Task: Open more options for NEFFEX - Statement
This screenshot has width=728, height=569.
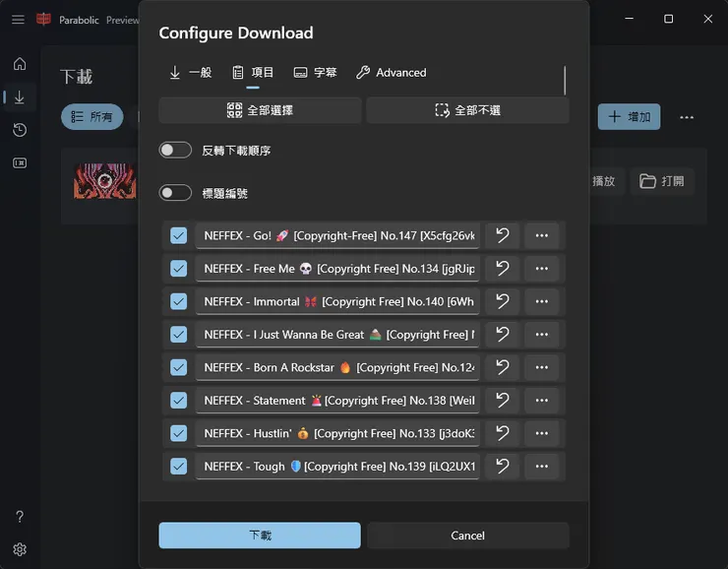Action: 542,401
